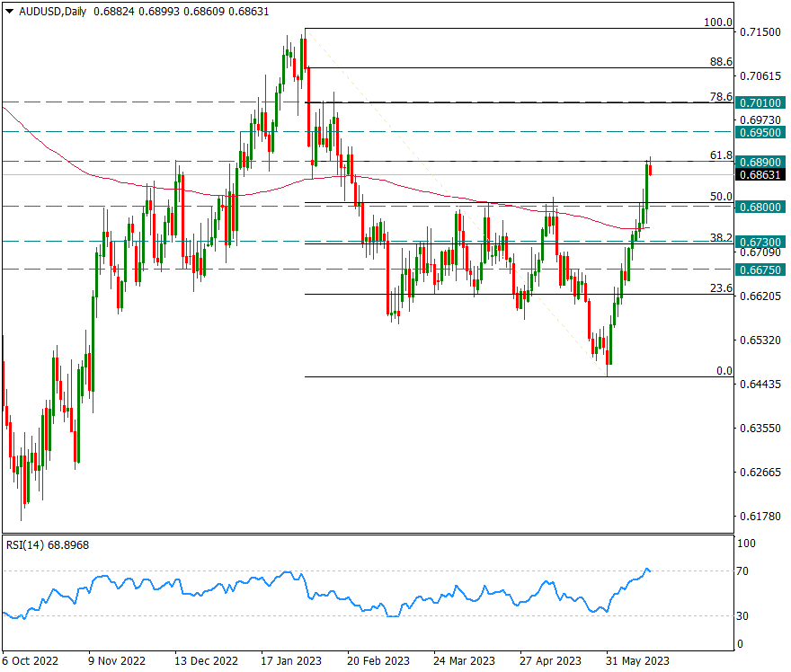Click the Fibonacci 50.0 level label
This screenshot has height=672, width=791.
[x=721, y=197]
